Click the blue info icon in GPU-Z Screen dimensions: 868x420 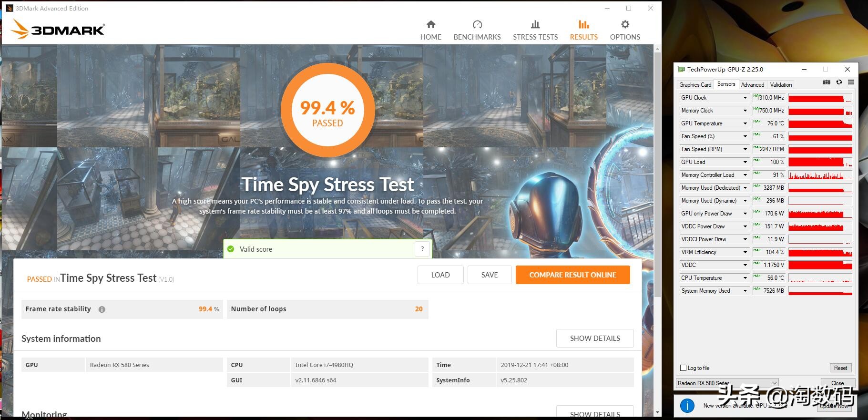(687, 406)
